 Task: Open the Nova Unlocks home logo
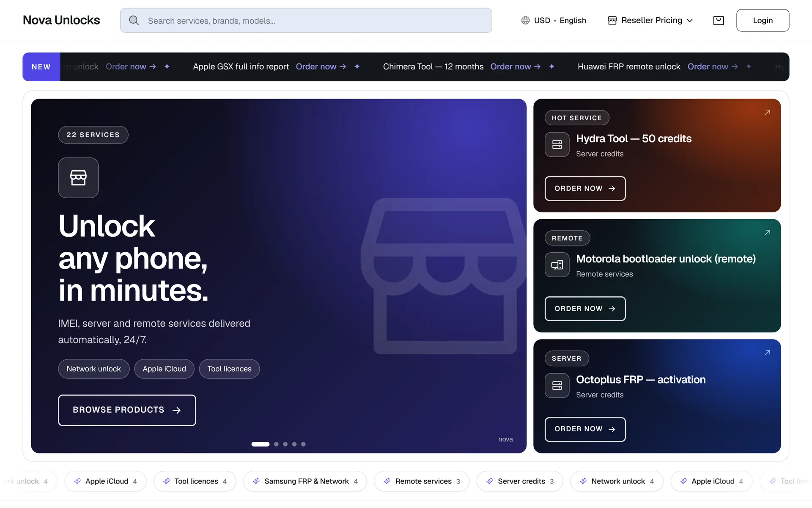(61, 20)
